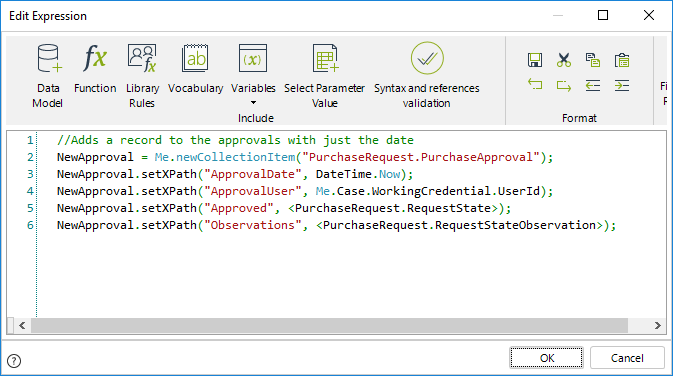Click the Cut scissors icon

tap(564, 60)
